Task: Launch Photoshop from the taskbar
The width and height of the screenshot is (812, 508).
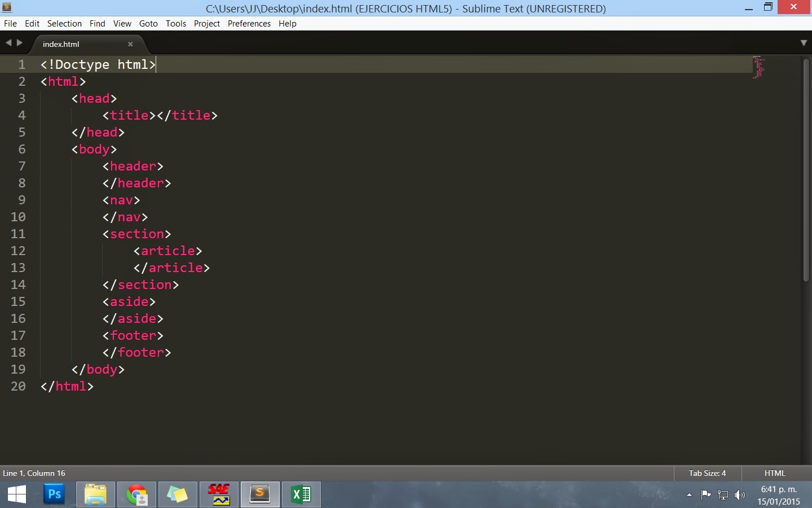Action: 54,494
